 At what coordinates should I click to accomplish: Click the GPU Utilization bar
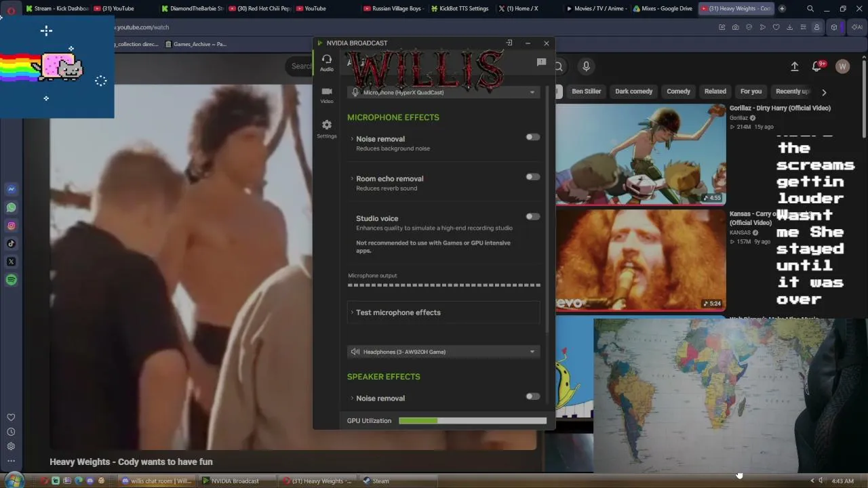(473, 421)
